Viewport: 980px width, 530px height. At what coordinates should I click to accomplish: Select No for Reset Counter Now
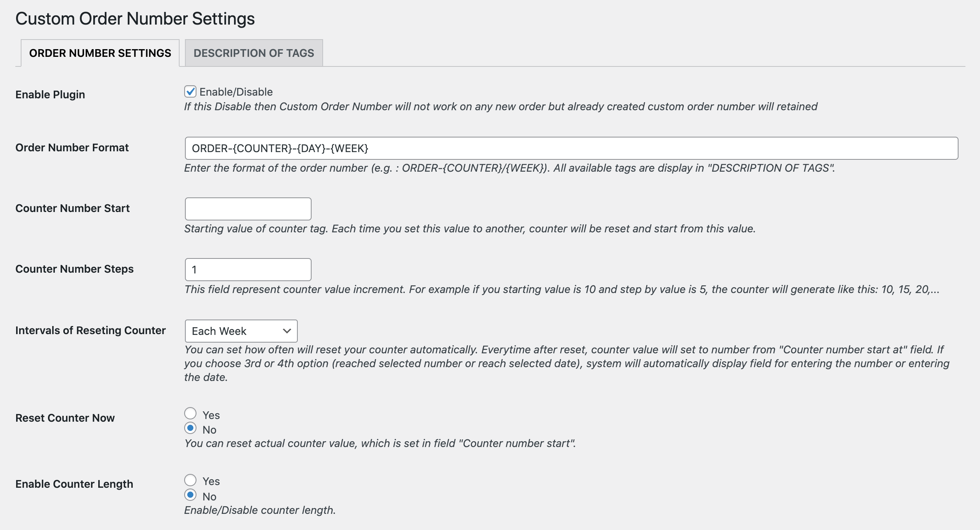pyautogui.click(x=191, y=429)
